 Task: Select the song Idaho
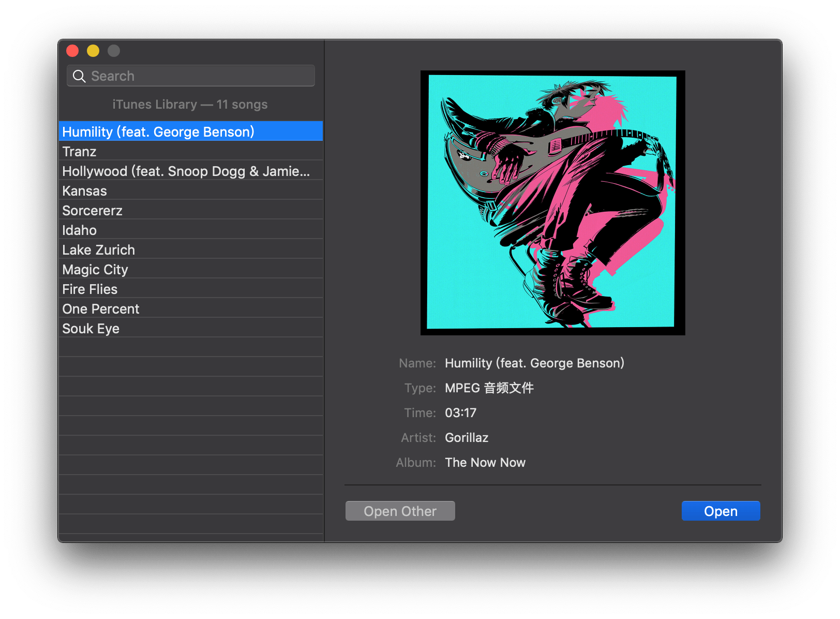191,230
